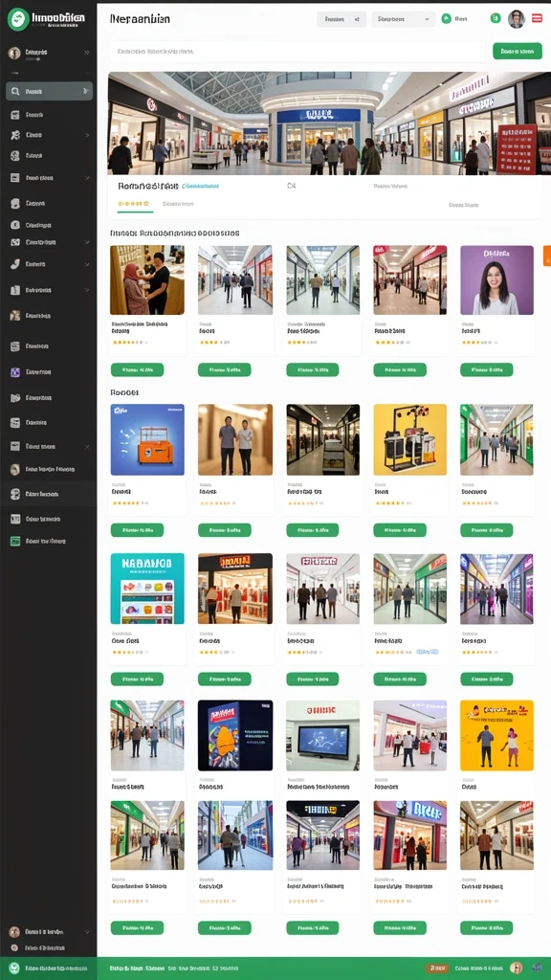Click the green button right of search bar
Image resolution: width=551 pixels, height=980 pixels.
518,52
